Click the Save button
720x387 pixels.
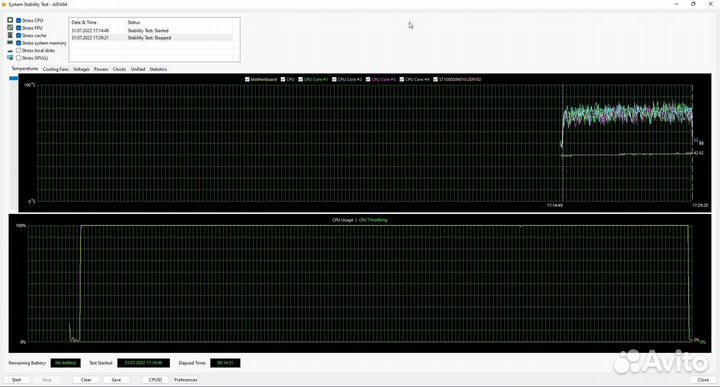pos(116,380)
